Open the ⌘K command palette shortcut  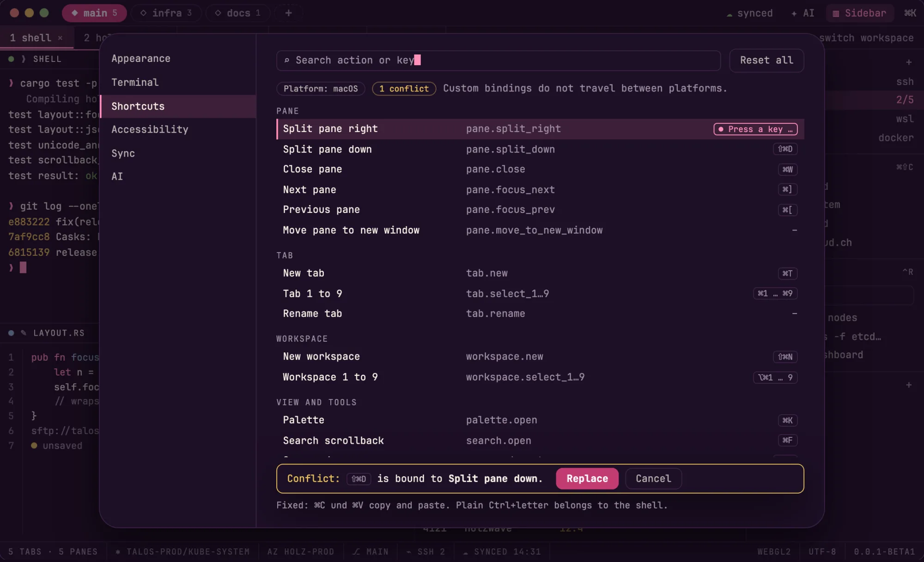point(910,13)
